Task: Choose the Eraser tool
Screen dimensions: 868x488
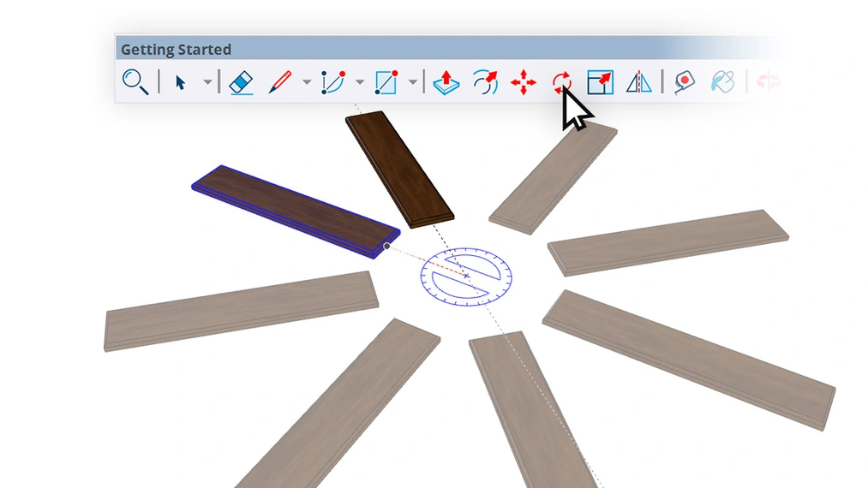Action: (x=242, y=82)
